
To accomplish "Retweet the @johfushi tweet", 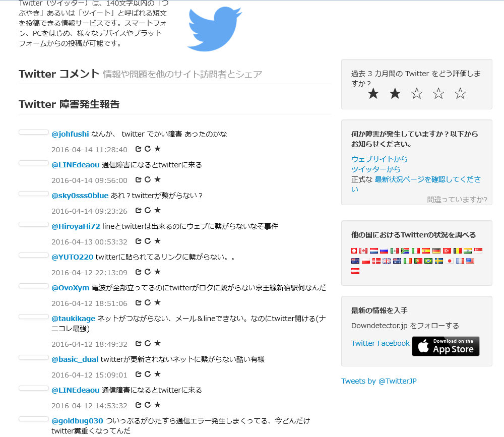I will coord(148,149).
